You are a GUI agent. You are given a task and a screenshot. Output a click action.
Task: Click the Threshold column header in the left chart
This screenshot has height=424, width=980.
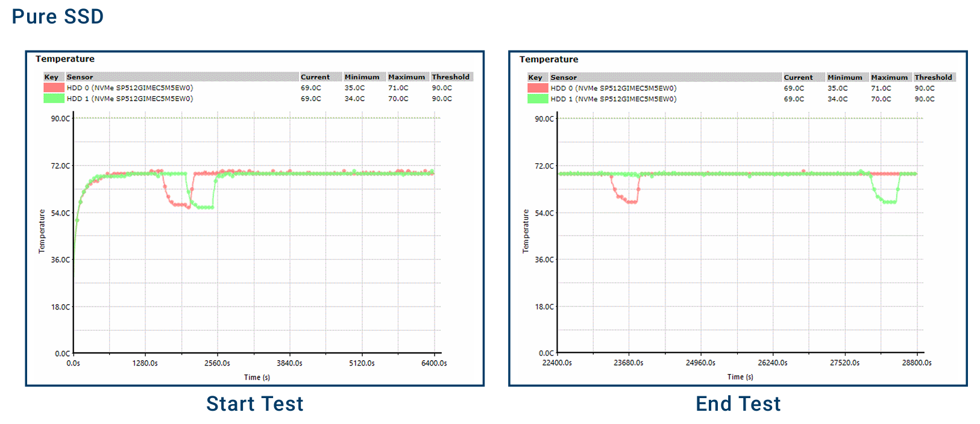(x=450, y=77)
